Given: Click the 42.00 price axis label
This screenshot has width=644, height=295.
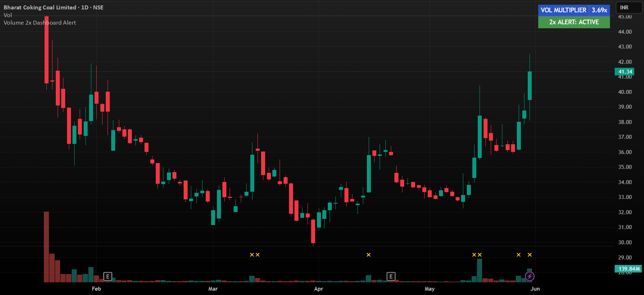Looking at the screenshot, I should [x=625, y=62].
